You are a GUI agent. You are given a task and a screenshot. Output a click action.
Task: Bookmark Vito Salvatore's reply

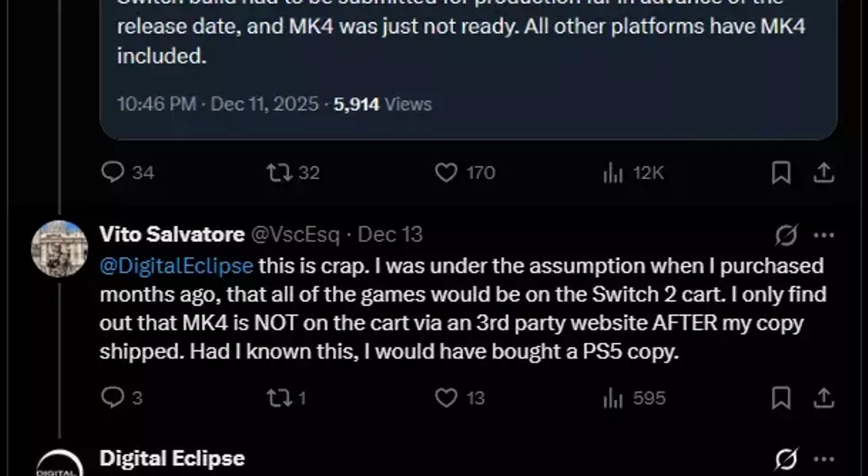point(781,397)
